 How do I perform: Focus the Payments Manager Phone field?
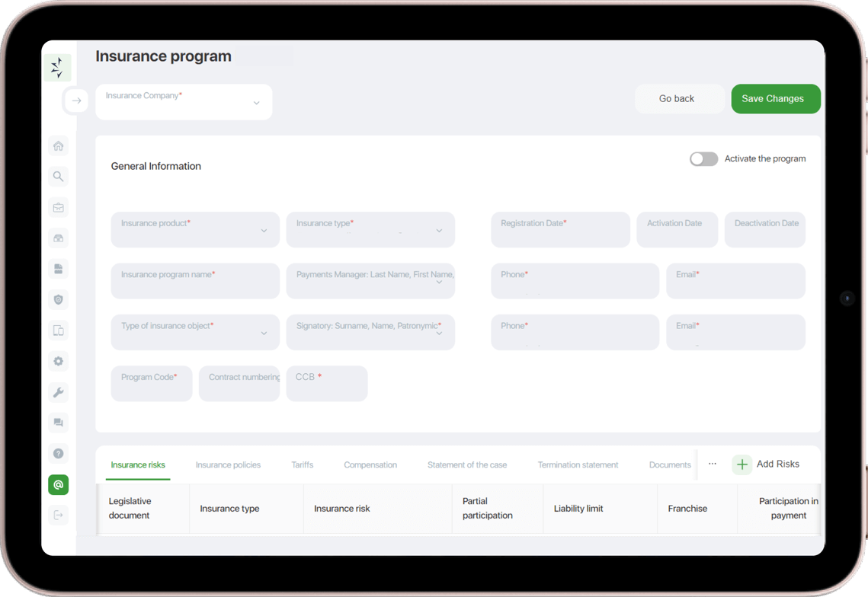pos(575,281)
